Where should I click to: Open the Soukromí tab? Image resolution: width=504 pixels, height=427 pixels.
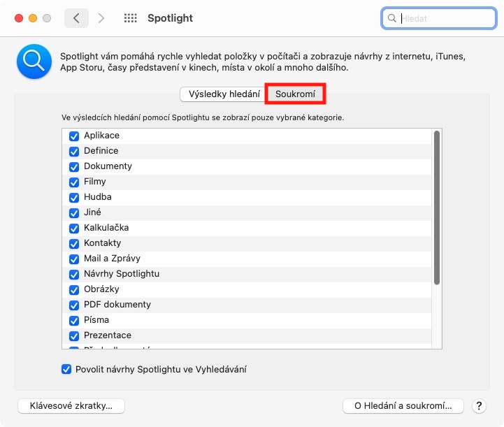tap(296, 94)
